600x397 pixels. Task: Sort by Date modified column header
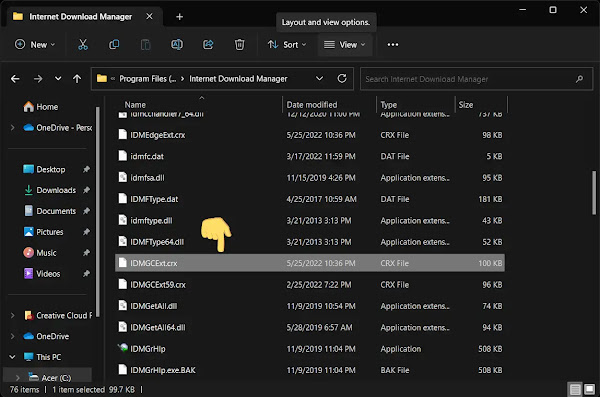(x=312, y=105)
